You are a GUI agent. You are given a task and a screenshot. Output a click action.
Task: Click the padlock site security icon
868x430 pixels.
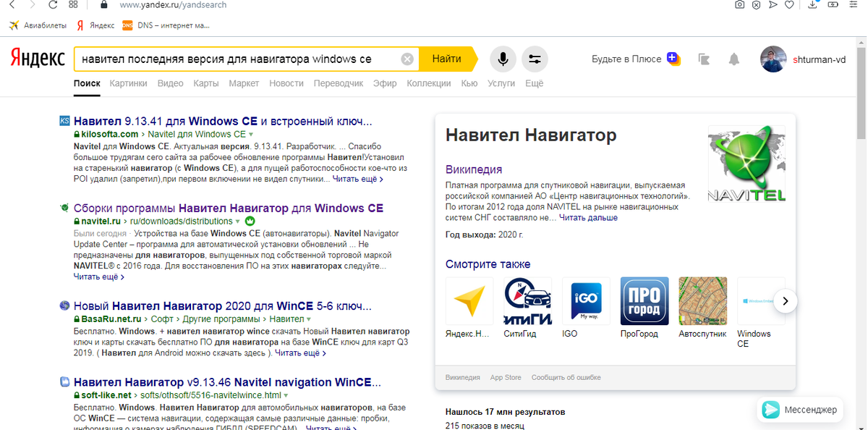click(x=104, y=4)
